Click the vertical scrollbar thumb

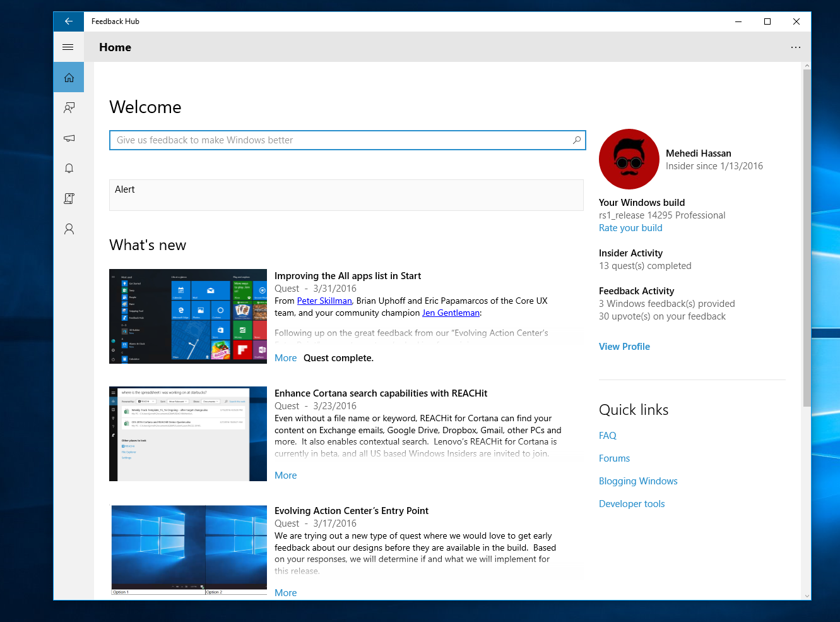point(807,238)
